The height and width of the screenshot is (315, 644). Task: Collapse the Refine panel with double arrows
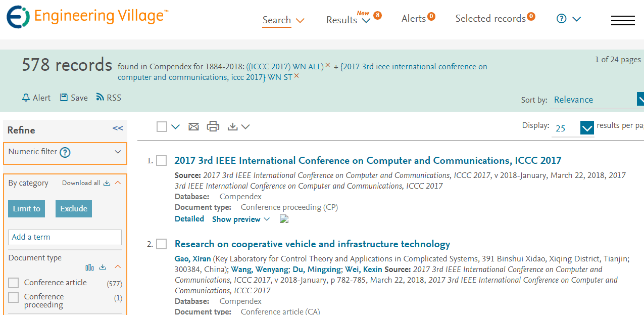click(118, 128)
